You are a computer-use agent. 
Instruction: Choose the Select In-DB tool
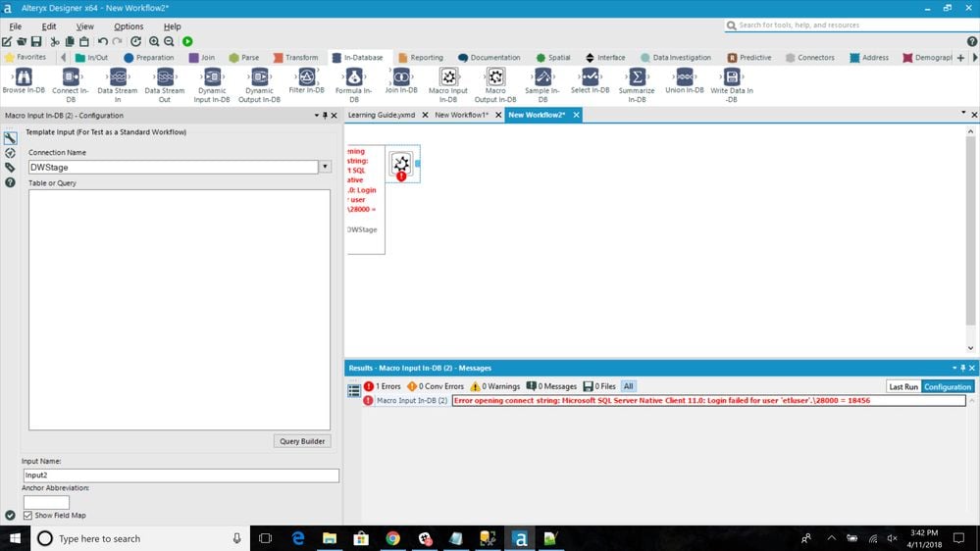tap(590, 81)
